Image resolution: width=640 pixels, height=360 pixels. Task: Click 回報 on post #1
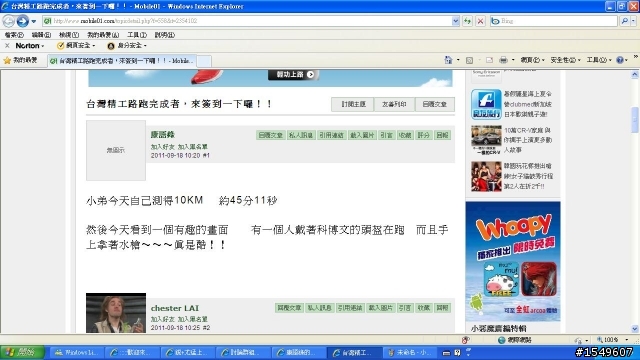(442, 135)
